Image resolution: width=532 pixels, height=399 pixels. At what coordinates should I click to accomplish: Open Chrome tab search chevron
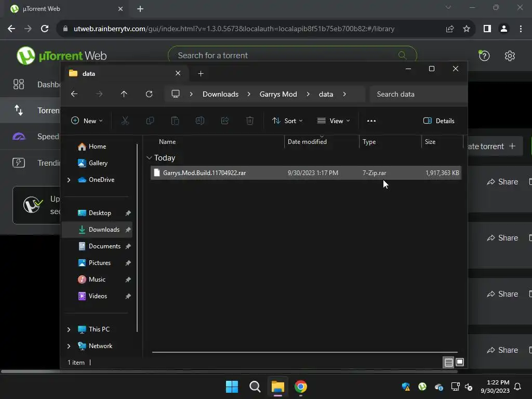pos(448,7)
